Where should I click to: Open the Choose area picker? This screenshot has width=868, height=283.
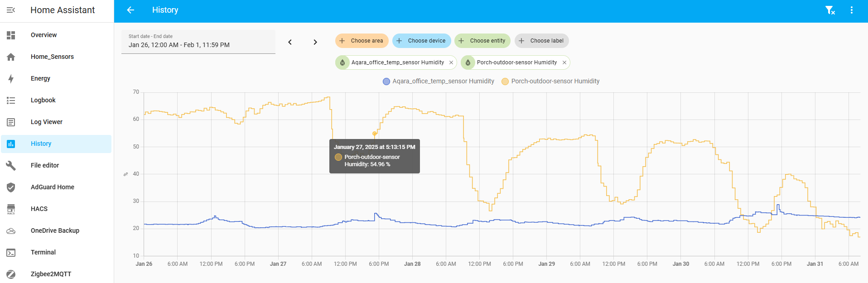(x=362, y=41)
